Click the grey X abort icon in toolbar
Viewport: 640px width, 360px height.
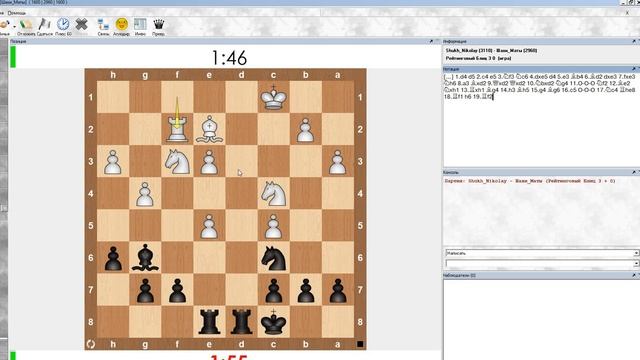point(82,25)
